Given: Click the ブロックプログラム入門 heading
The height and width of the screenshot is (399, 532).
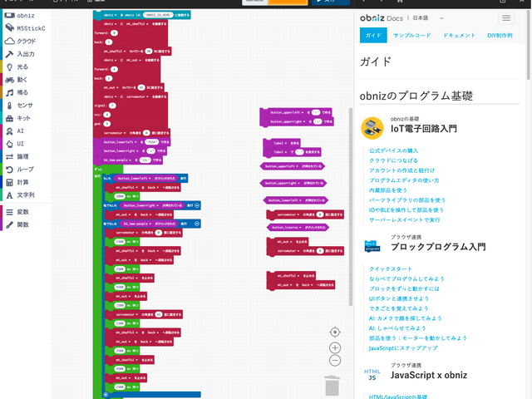Looking at the screenshot, I should pyautogui.click(x=438, y=247).
